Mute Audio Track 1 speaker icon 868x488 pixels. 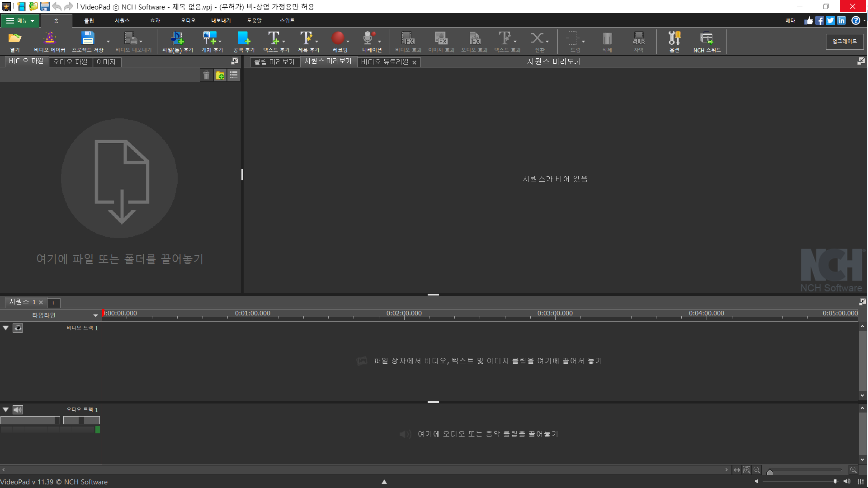pyautogui.click(x=18, y=410)
